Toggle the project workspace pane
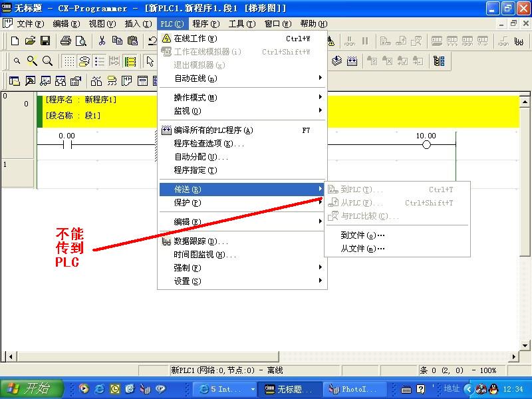This screenshot has width=532, height=399. click(x=14, y=81)
